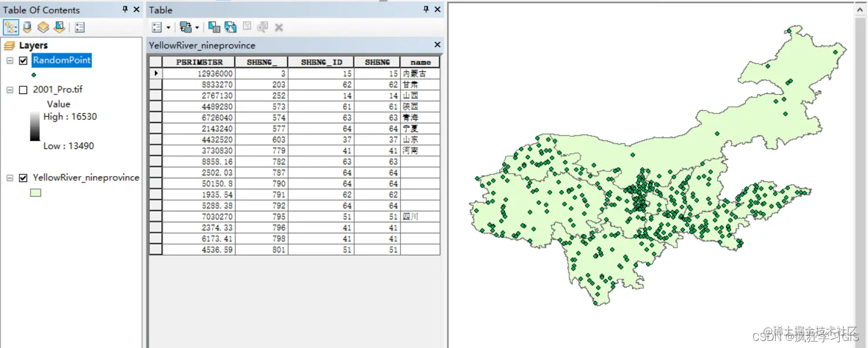Close the YellowRiver_nineprovince table tab
Screen dimensions: 868x348
[437, 45]
